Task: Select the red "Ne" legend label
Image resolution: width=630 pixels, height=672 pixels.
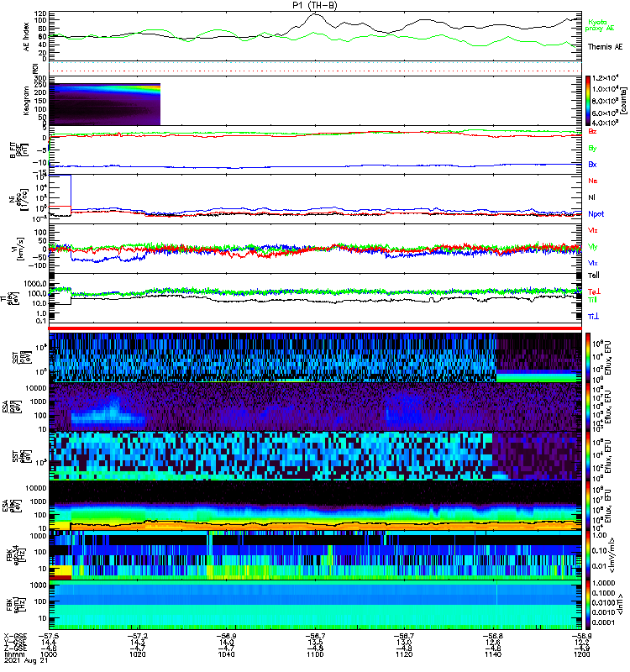Action: (x=592, y=181)
